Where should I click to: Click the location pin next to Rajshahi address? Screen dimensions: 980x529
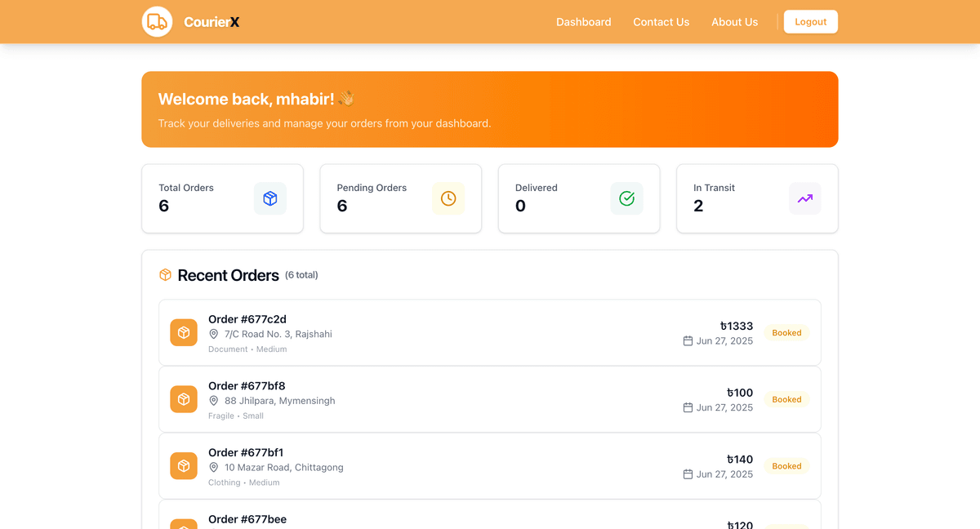214,334
